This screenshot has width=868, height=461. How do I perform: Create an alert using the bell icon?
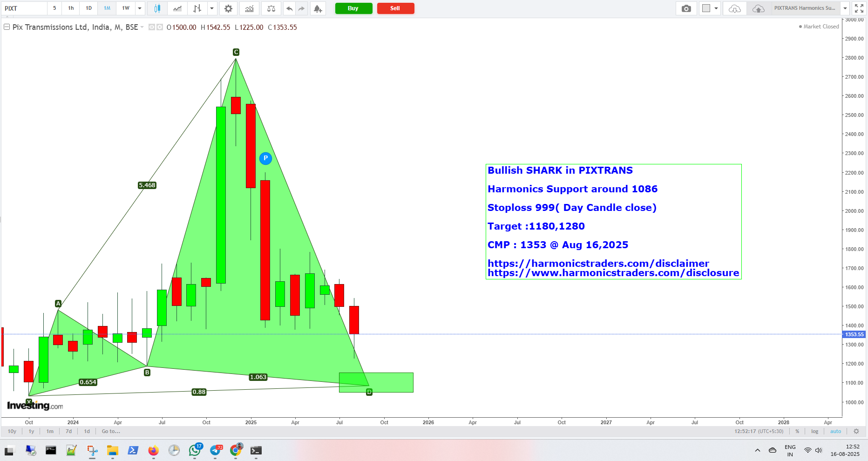click(x=318, y=8)
